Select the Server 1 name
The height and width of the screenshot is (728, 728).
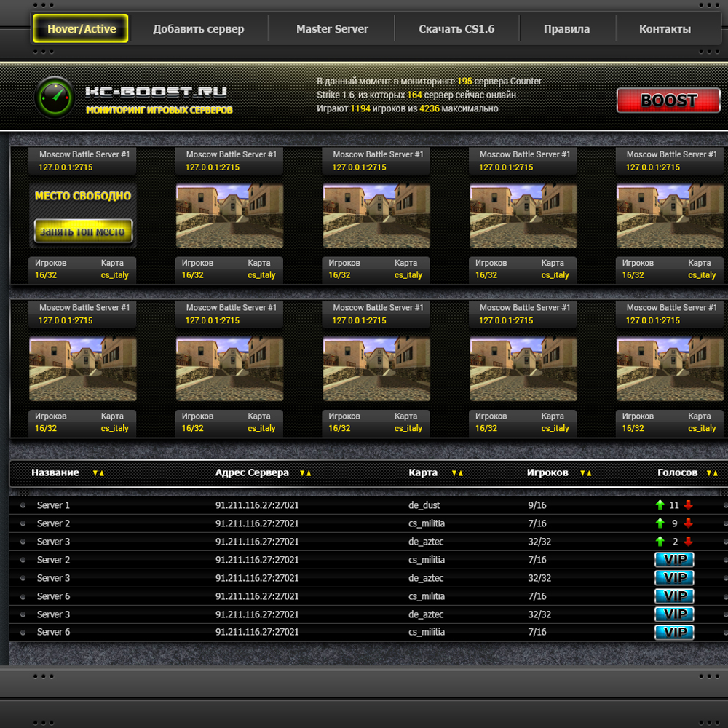pos(53,505)
